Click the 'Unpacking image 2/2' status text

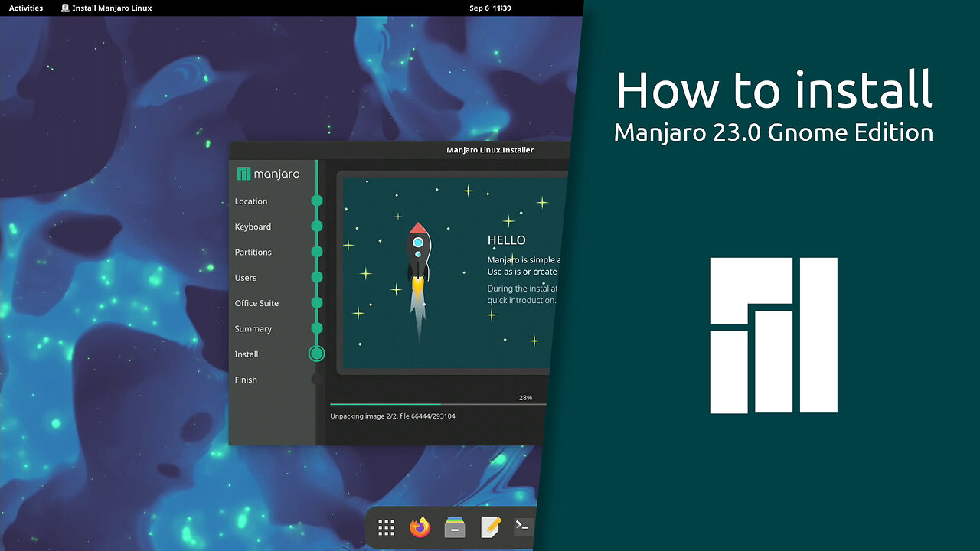[393, 416]
